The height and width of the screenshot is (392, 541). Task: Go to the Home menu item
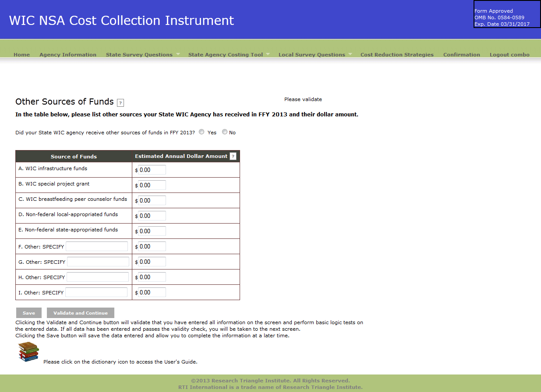(22, 55)
